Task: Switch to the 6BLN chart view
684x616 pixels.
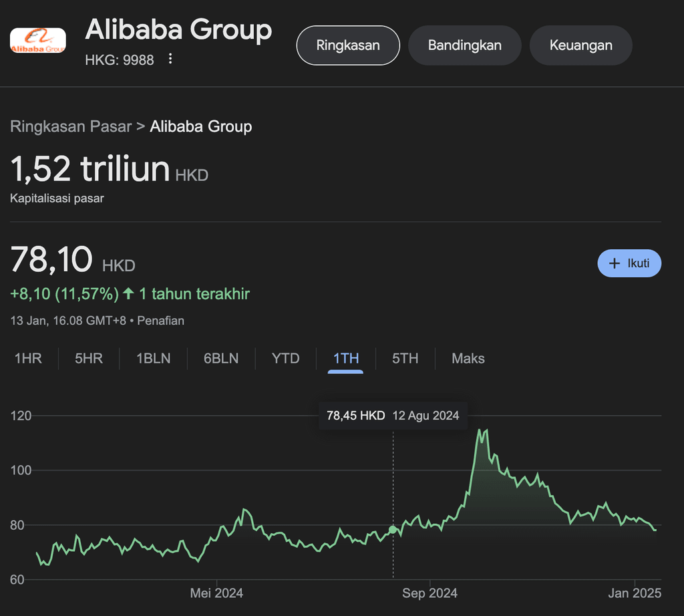Action: [221, 359]
